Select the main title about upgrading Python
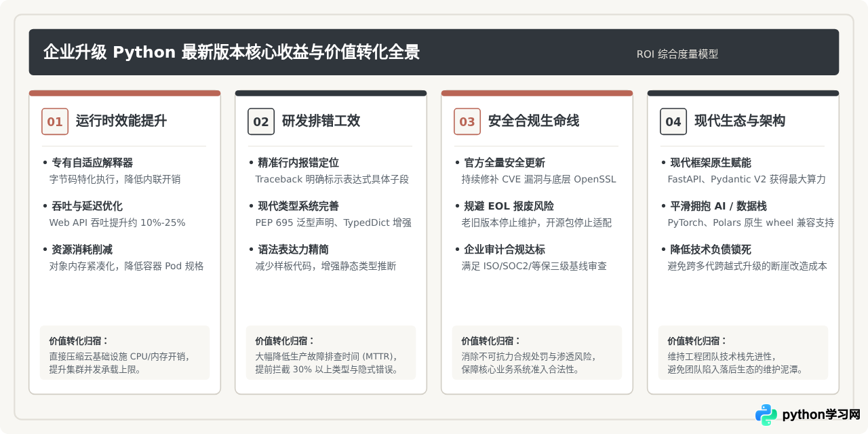868x434 pixels. coord(231,52)
